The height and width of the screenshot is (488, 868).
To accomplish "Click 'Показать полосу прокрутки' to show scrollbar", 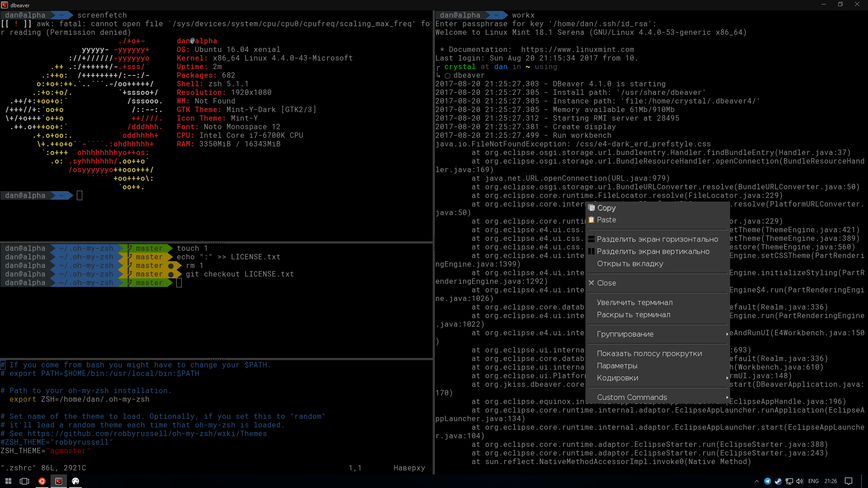I will coord(658,353).
